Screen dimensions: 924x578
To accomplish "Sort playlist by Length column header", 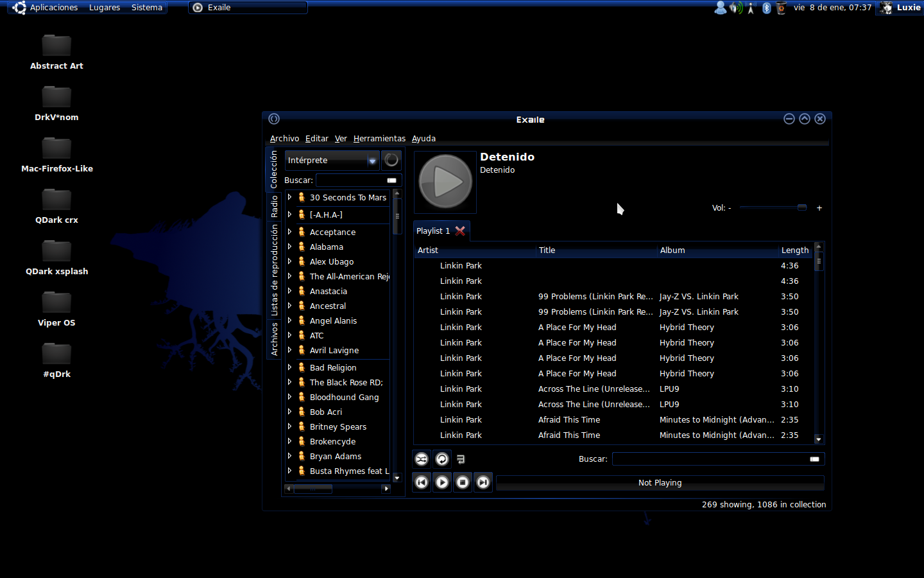I will tap(796, 250).
